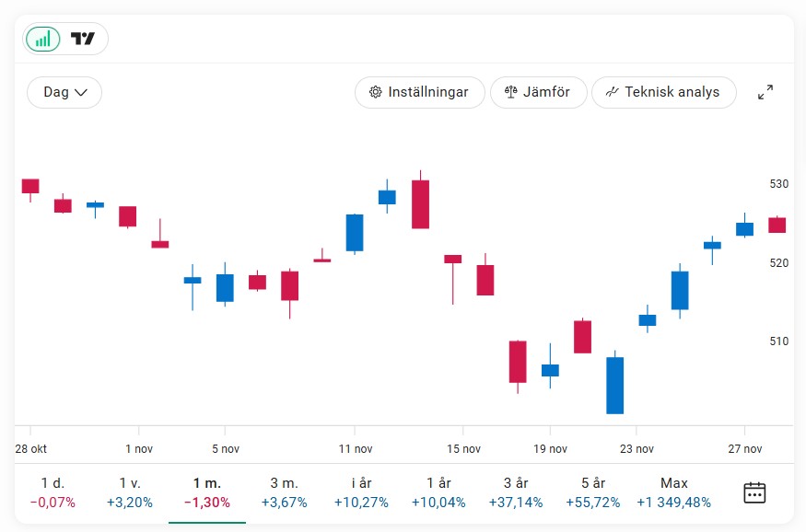Open the Inställningar gear settings
Image resolution: width=806 pixels, height=532 pixels.
(419, 92)
